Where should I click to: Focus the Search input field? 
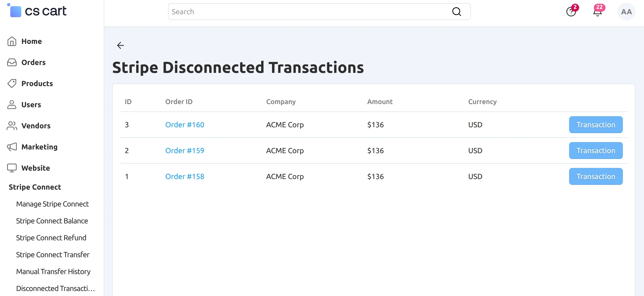click(x=319, y=12)
